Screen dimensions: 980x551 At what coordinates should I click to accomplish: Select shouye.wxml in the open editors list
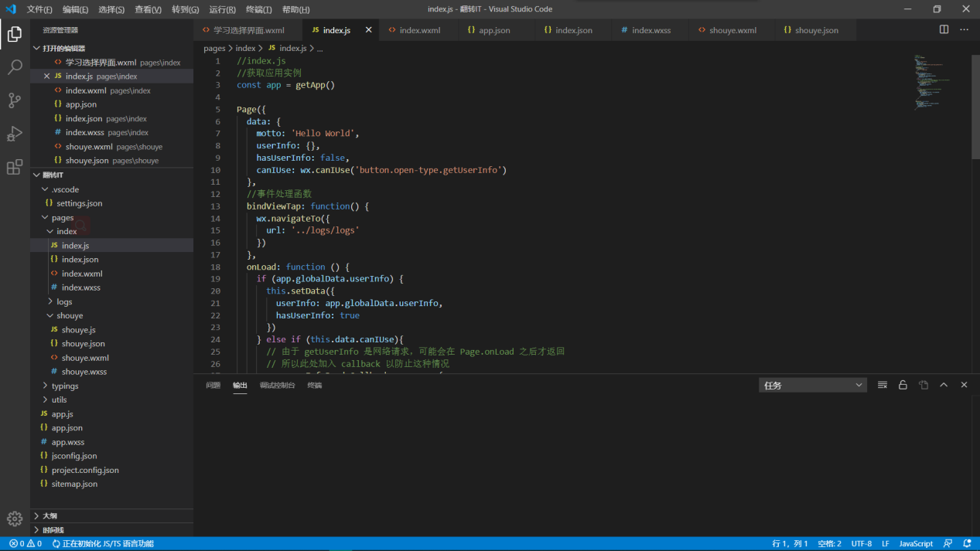(x=112, y=147)
